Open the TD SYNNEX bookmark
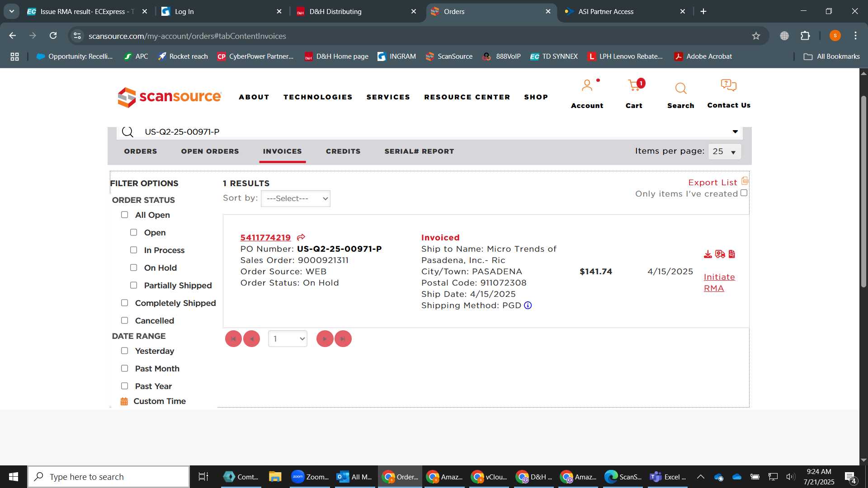Viewport: 868px width, 488px height. click(554, 56)
